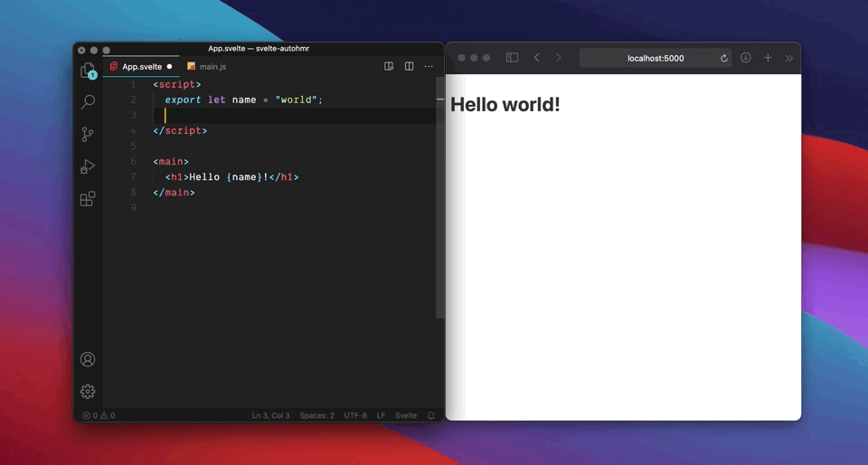Open a new tab in Safari
The width and height of the screenshot is (868, 465).
(768, 58)
